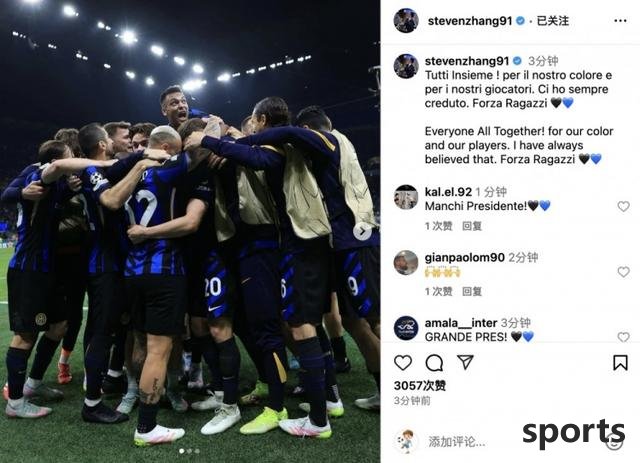Open the three-dots more options menu
This screenshot has height=463, width=640.
(620, 21)
